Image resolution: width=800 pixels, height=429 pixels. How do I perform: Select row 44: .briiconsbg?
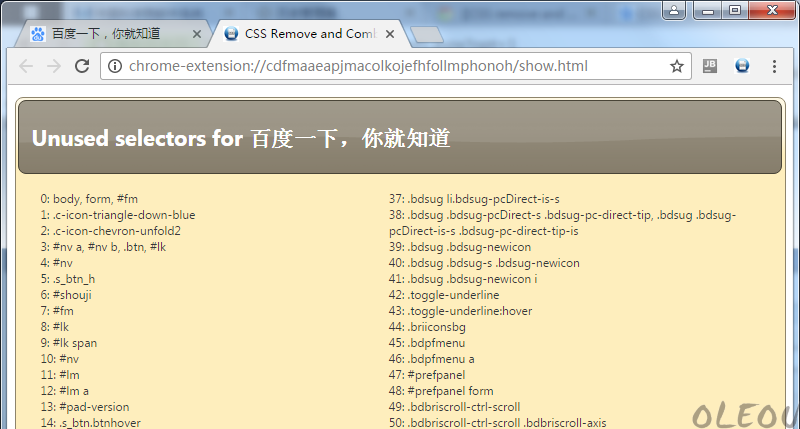428,326
